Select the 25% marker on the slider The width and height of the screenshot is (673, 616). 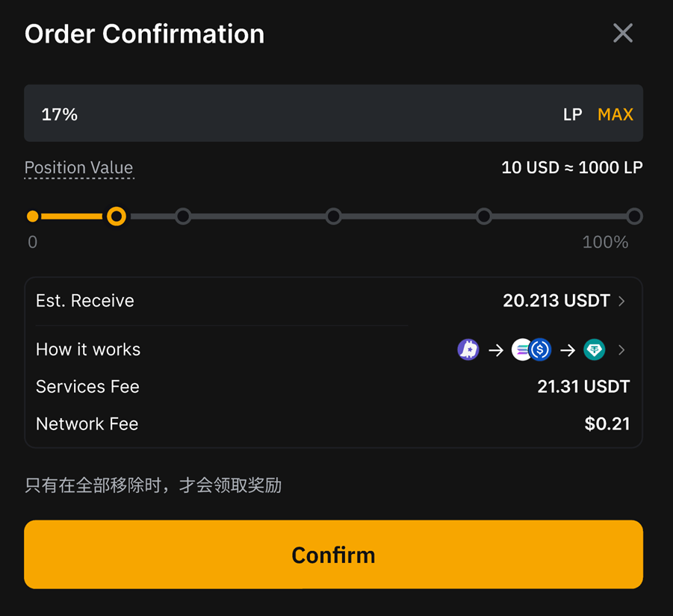tap(183, 216)
